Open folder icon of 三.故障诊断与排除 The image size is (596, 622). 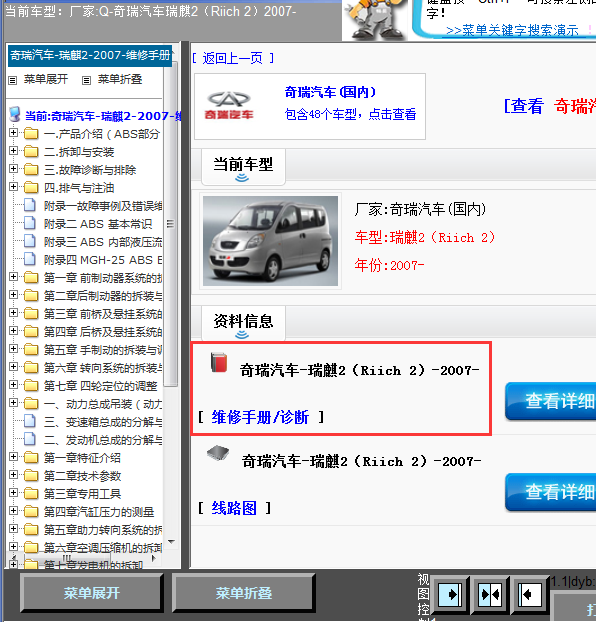[x=31, y=170]
